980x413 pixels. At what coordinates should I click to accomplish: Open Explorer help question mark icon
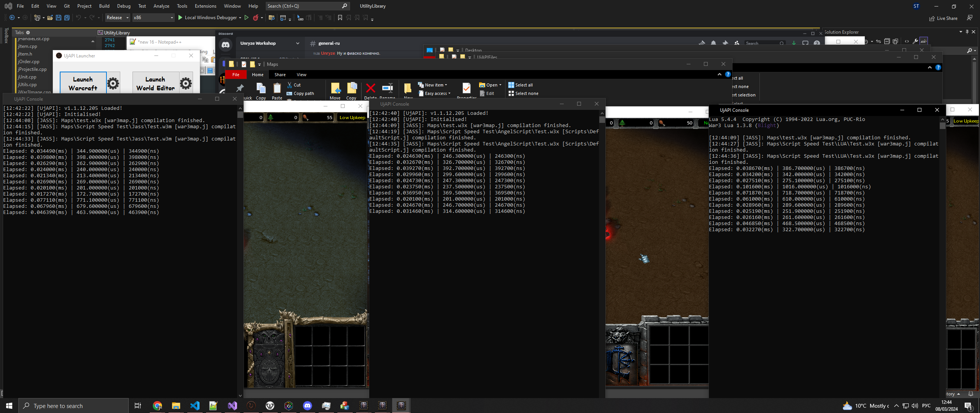pyautogui.click(x=728, y=75)
